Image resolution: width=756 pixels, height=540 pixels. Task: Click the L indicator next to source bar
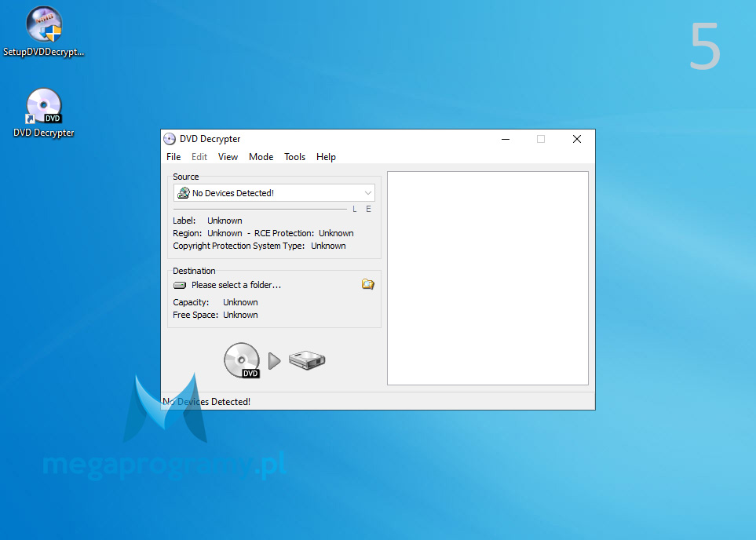pos(355,210)
